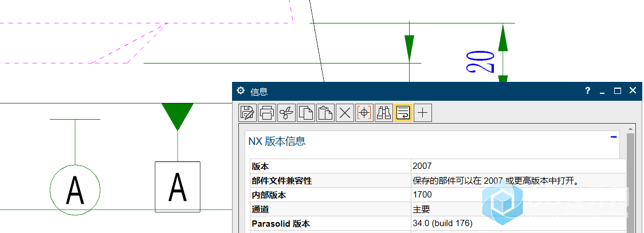Select the 内部版本 label
Viewport: 644px width, 233px height.
(269, 195)
